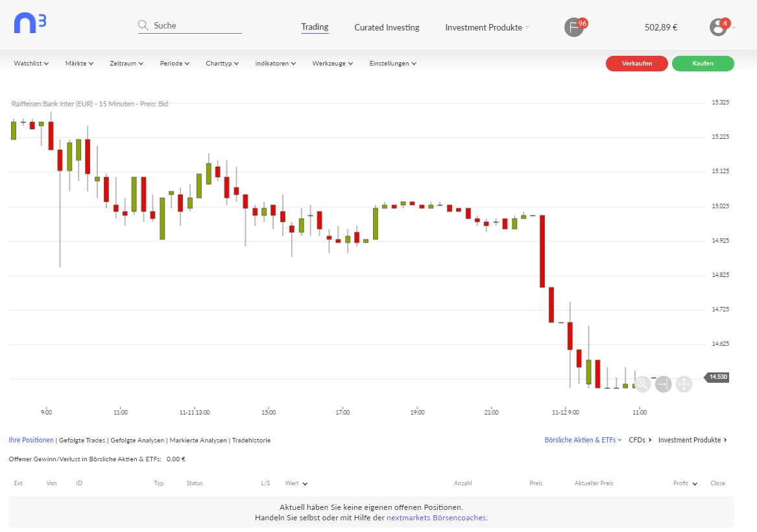Click the ID column header
The image size is (757, 532).
point(79,483)
